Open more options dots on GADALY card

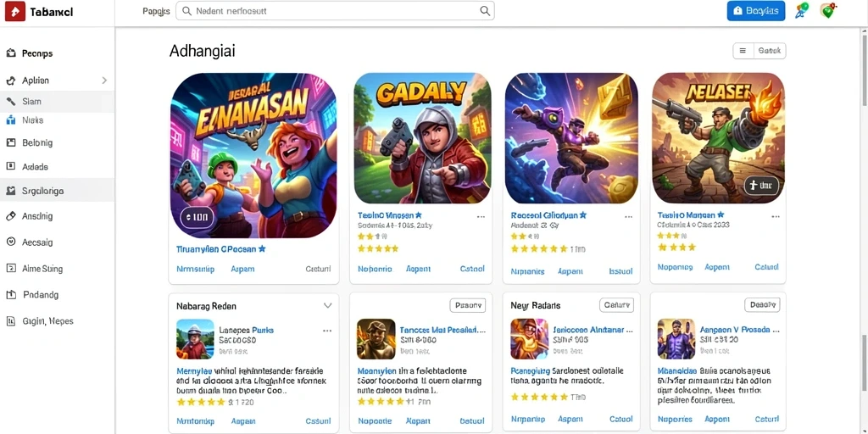tap(481, 217)
